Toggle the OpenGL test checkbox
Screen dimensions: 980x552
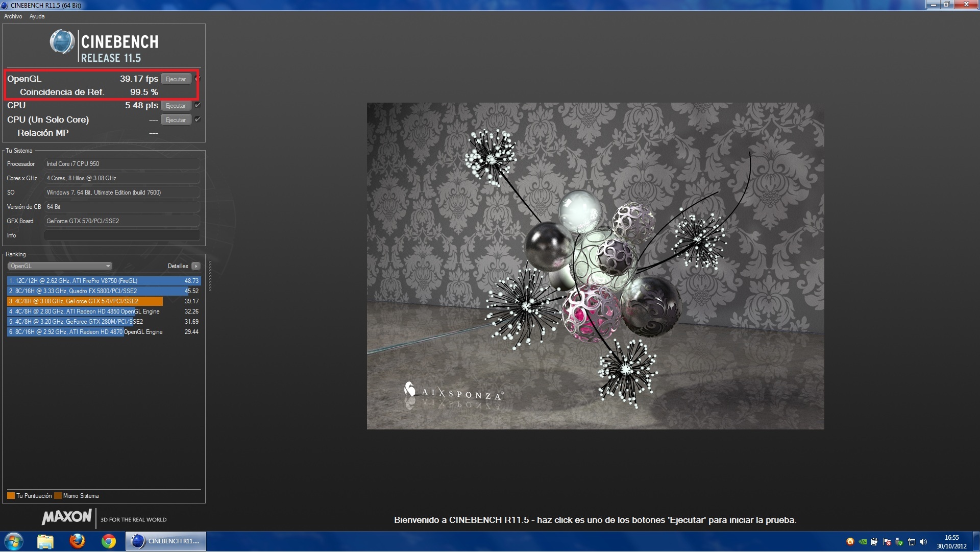tap(198, 79)
